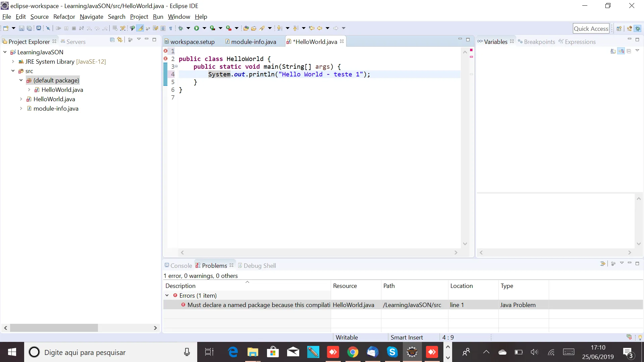Click the New file wizard icon
Viewport: 644px width, 362px height.
coord(6,28)
